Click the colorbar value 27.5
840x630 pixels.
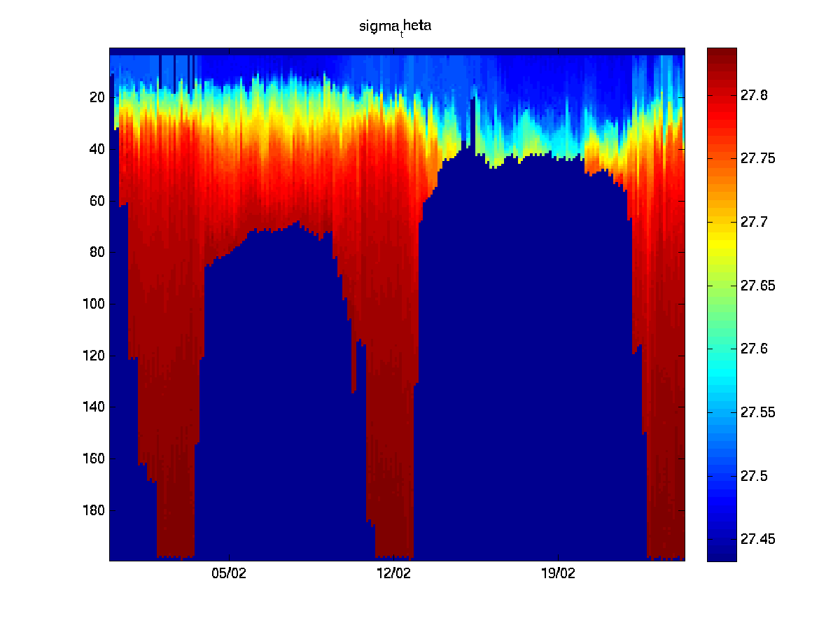pos(754,476)
